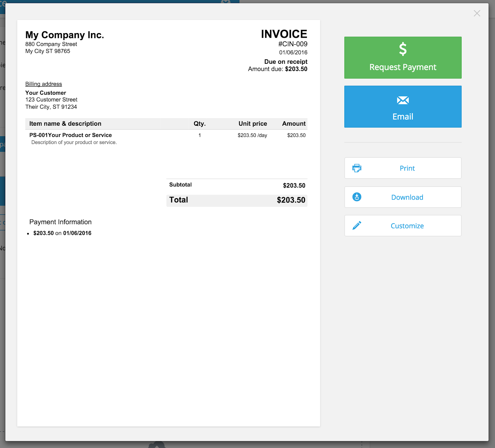Click the large INVOICE title
This screenshot has width=495, height=448.
pyautogui.click(x=284, y=34)
